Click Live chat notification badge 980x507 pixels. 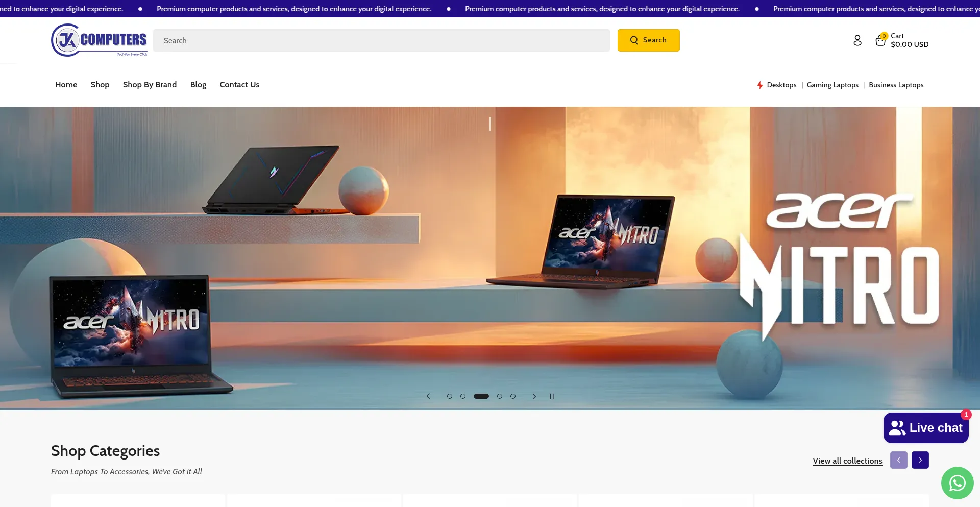(x=966, y=415)
